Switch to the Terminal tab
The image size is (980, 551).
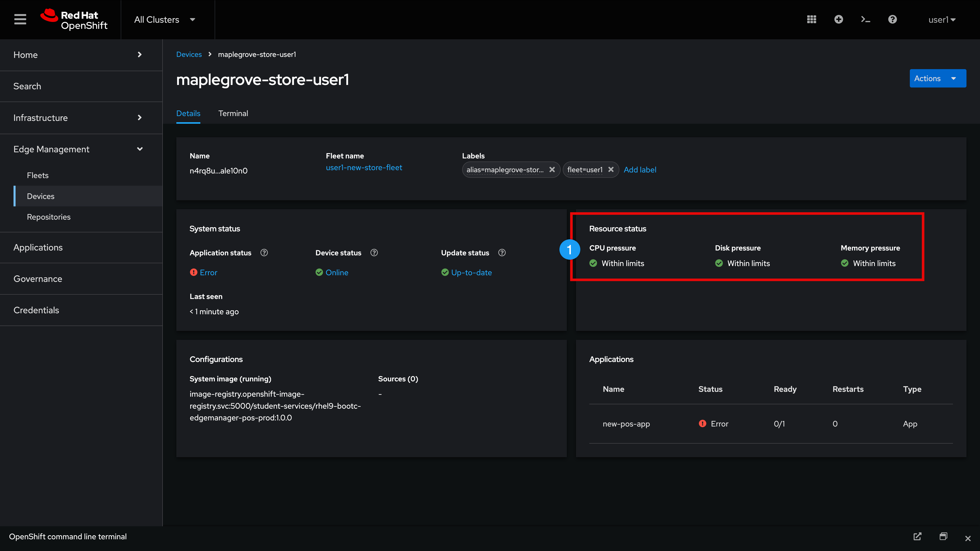pos(233,113)
